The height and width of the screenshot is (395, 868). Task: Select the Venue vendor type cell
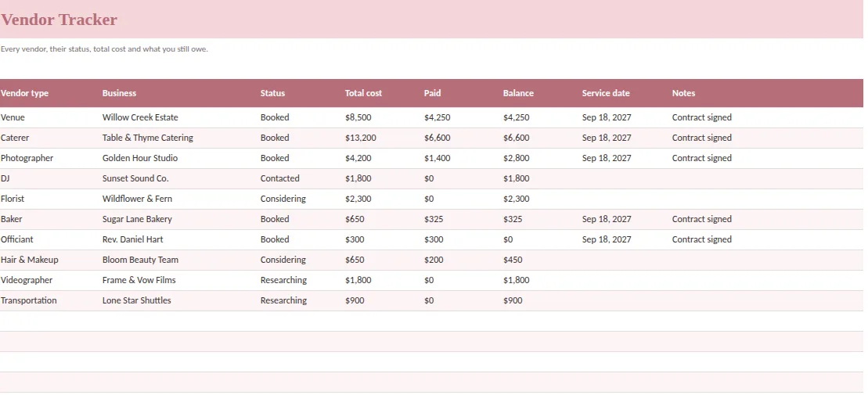pyautogui.click(x=13, y=117)
